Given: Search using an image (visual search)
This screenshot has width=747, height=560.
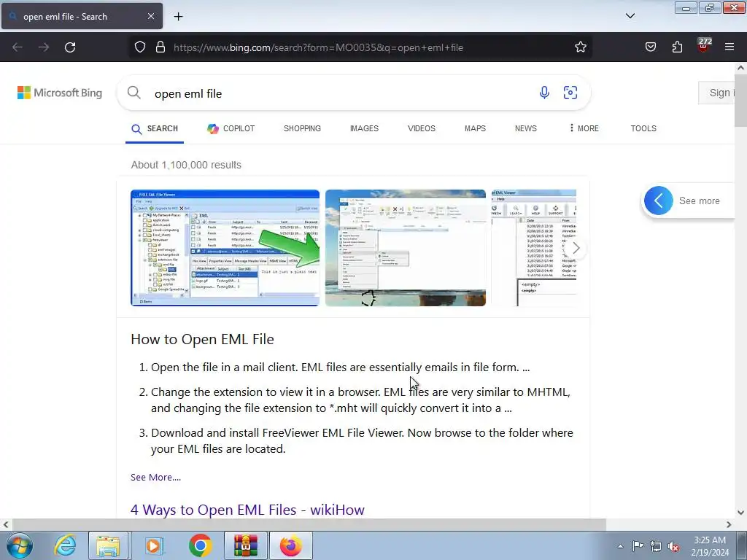Looking at the screenshot, I should tap(570, 93).
